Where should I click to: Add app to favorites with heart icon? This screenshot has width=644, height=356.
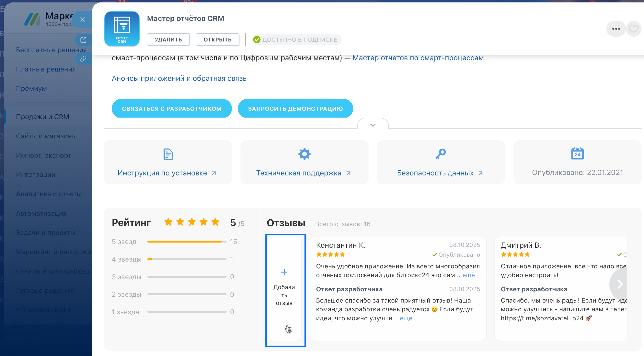(x=633, y=29)
